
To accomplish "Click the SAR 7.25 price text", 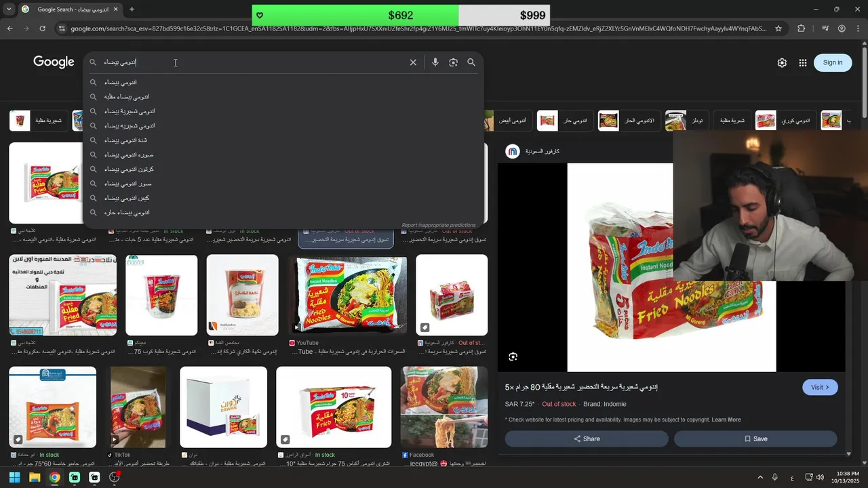I will pos(520,404).
